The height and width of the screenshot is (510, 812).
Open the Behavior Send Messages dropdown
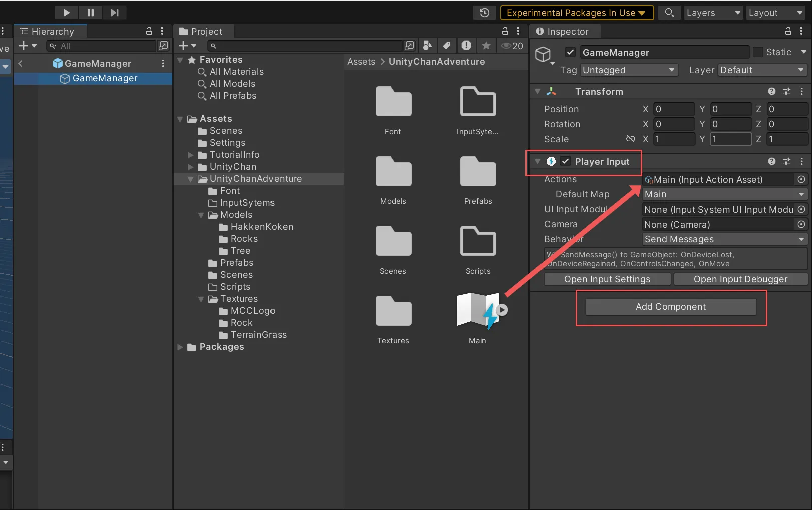724,239
